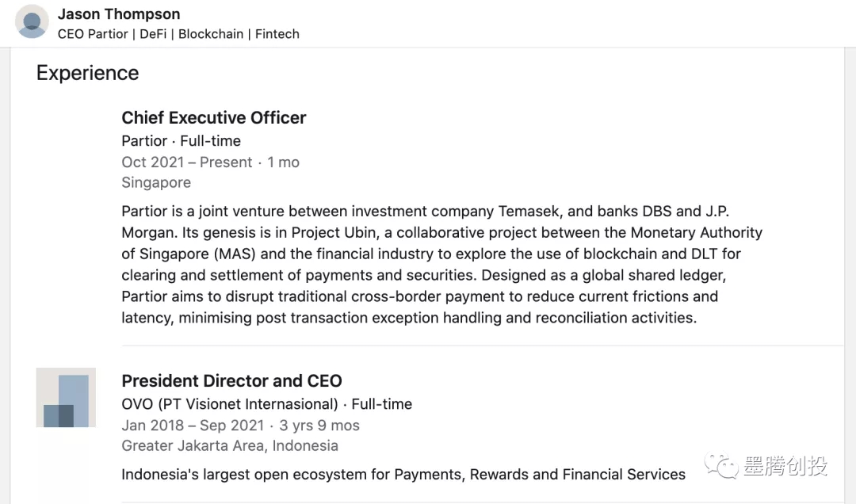The height and width of the screenshot is (504, 856).
Task: Click the CEO Partior headline text
Action: point(178,34)
